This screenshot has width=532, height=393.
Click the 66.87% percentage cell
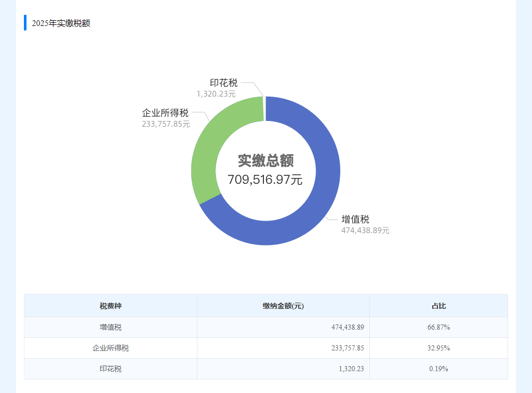(x=438, y=327)
